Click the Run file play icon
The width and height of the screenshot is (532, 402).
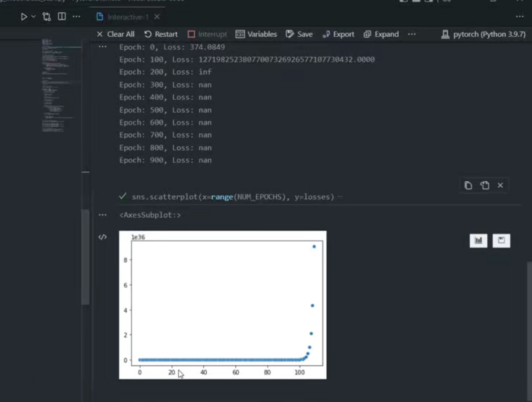click(x=24, y=17)
